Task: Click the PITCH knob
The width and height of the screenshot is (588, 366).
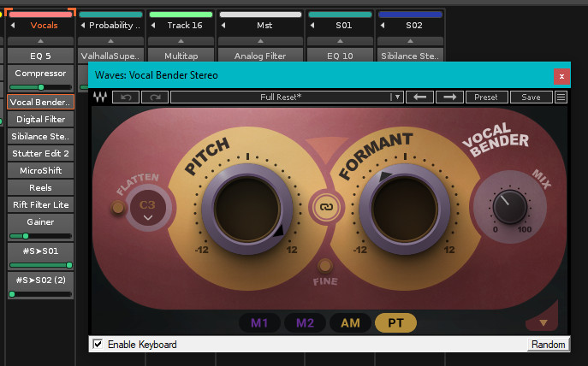Action: click(x=247, y=210)
